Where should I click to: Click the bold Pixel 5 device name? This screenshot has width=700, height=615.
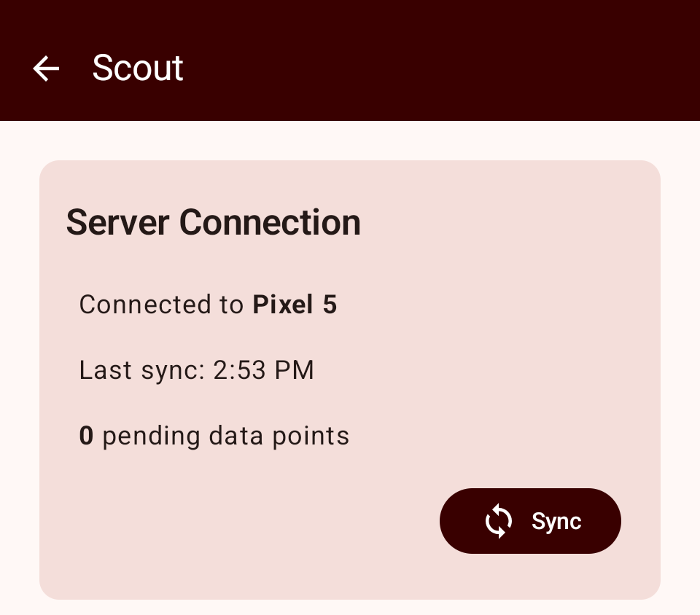click(x=295, y=304)
